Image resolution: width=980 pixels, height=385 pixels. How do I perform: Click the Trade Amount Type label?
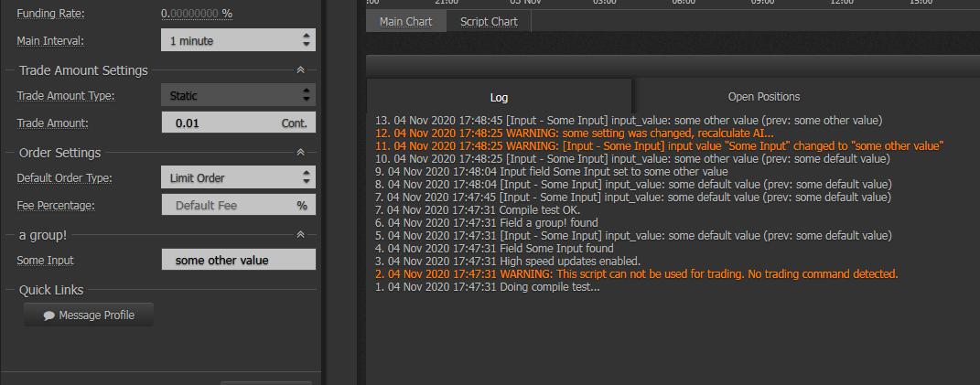coord(66,96)
